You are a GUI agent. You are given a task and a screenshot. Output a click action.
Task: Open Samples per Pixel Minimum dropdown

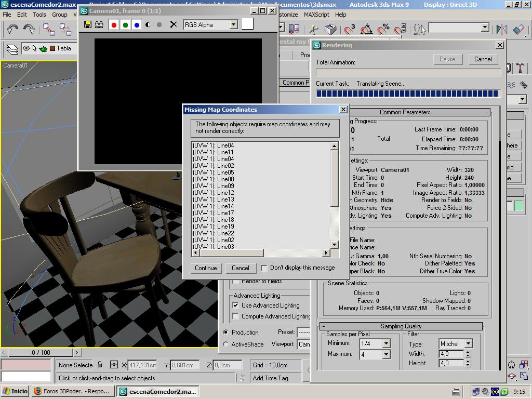point(386,344)
